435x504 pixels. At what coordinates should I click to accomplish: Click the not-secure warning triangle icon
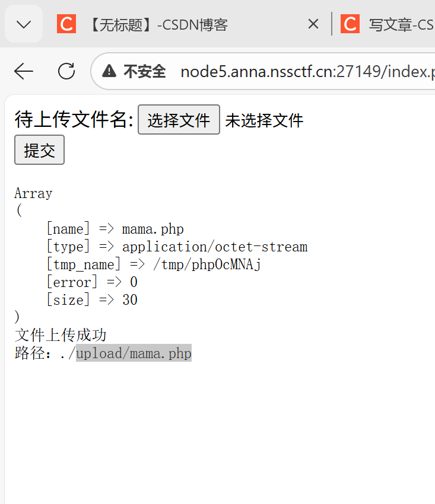tap(109, 72)
